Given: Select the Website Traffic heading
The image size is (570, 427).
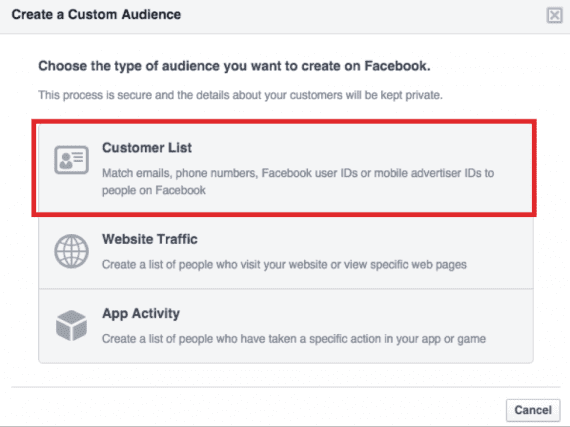Looking at the screenshot, I should pos(149,239).
